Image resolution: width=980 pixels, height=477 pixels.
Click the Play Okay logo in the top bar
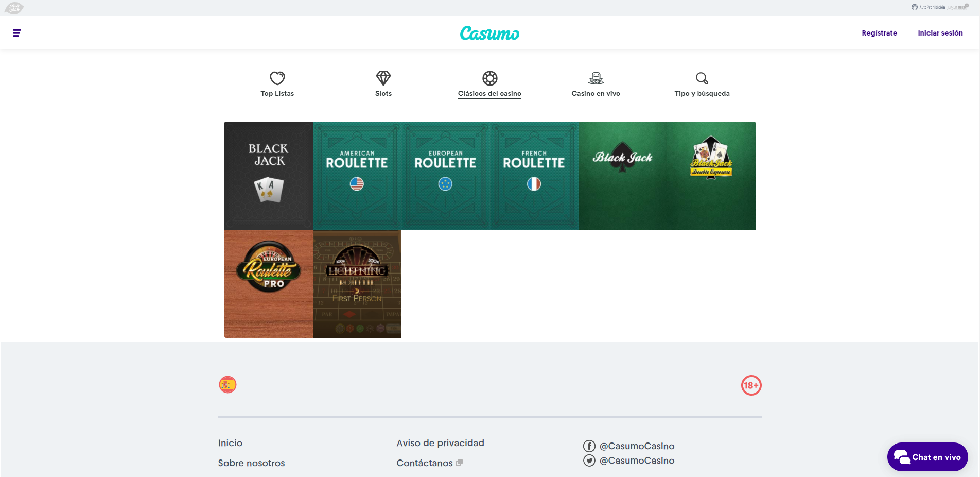click(x=14, y=8)
